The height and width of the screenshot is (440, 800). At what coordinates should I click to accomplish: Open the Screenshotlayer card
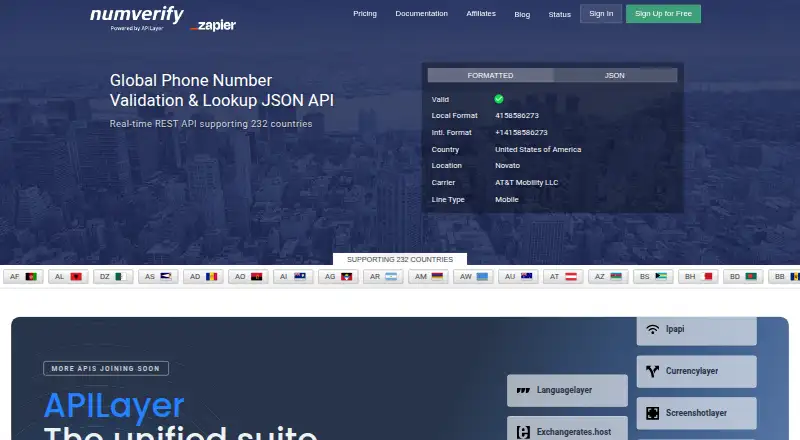[x=696, y=413]
